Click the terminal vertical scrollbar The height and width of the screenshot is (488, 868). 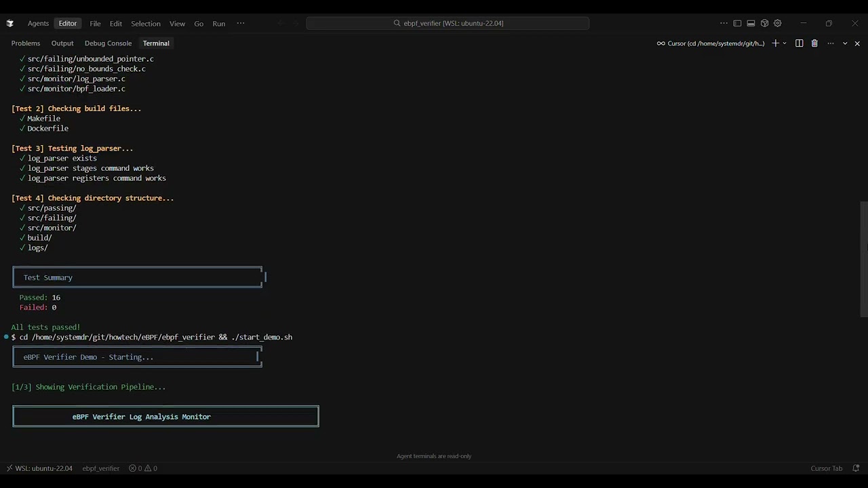(864, 259)
